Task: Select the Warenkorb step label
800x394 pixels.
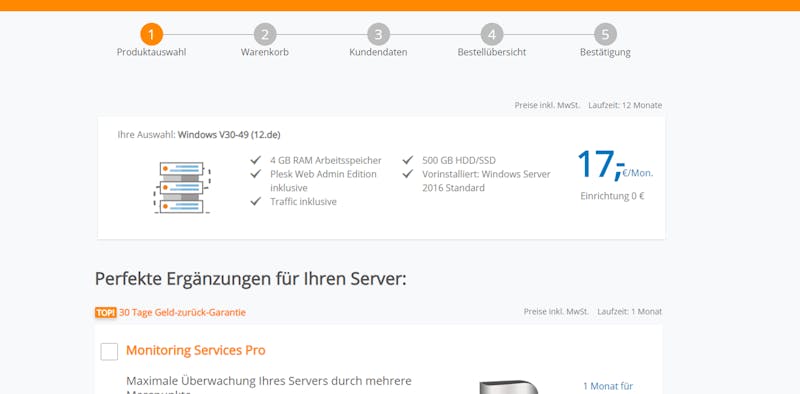Action: pos(265,52)
